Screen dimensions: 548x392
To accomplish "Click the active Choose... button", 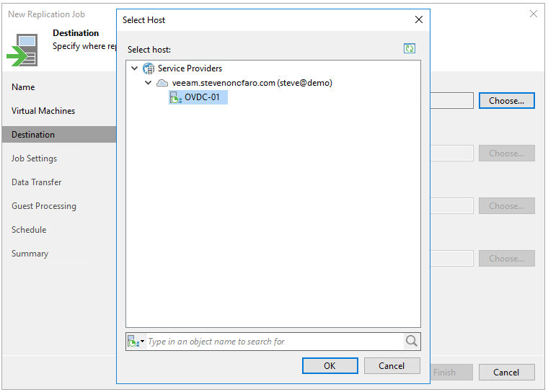I will pos(506,101).
